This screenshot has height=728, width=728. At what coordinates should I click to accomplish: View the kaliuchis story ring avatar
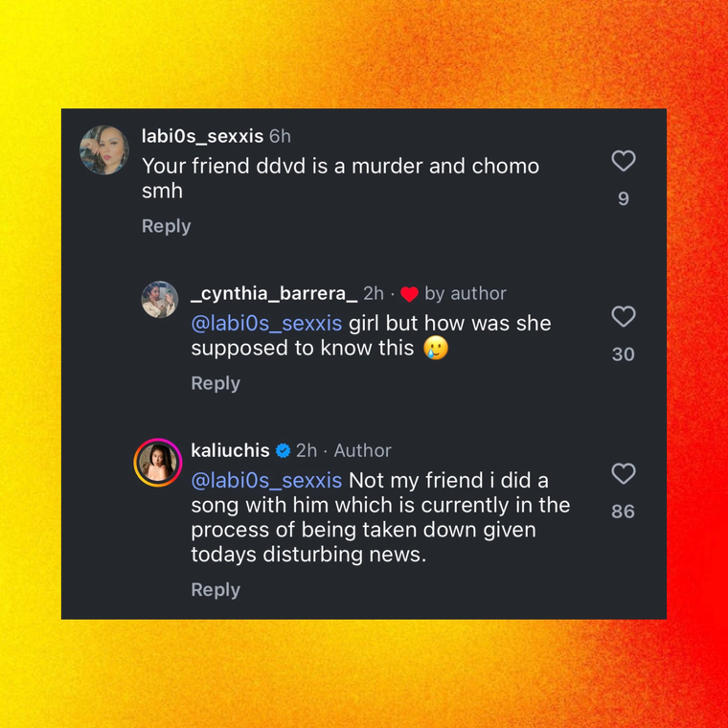[158, 463]
